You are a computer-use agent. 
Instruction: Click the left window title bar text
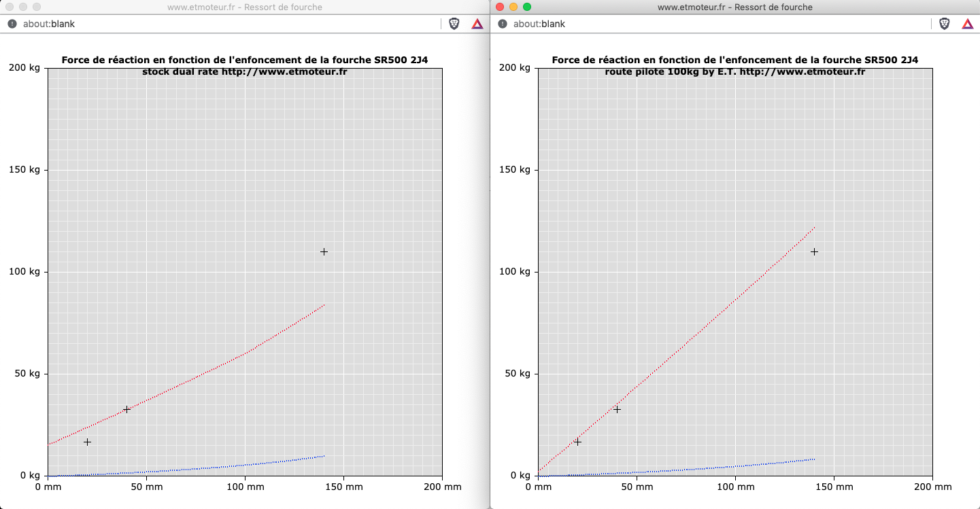click(245, 7)
